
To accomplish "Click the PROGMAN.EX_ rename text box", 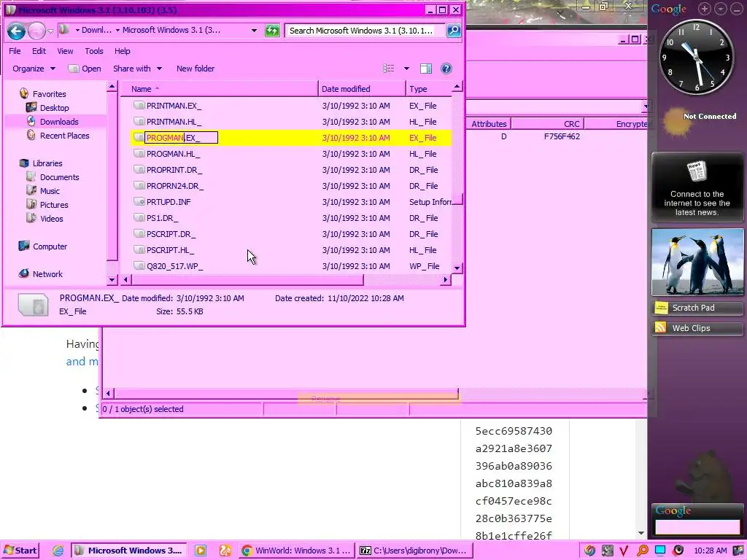I will pyautogui.click(x=181, y=138).
